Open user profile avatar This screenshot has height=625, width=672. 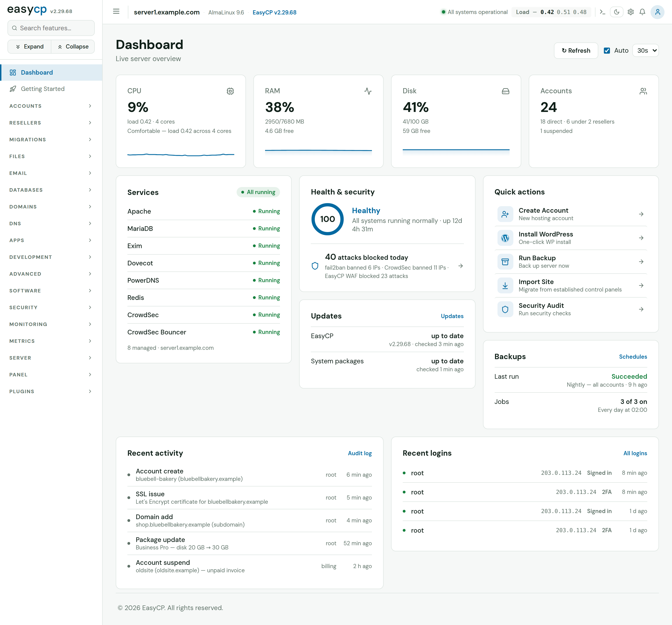click(658, 12)
